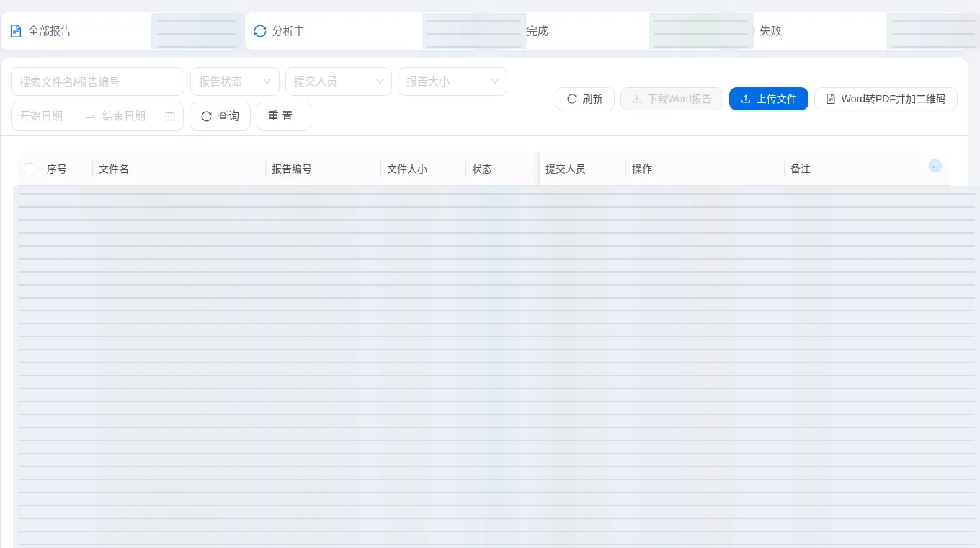980x548 pixels.
Task: Open the 报告大小 dropdown
Action: 453,81
